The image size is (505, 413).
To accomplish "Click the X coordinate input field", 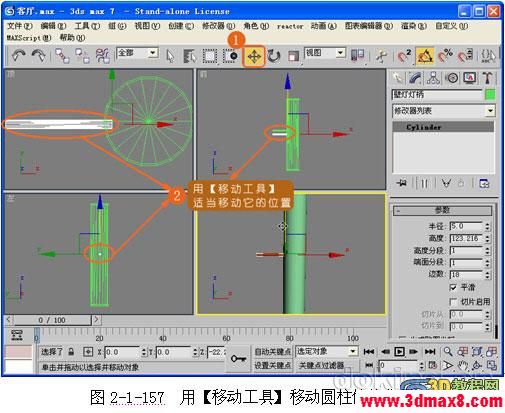I will (x=122, y=352).
